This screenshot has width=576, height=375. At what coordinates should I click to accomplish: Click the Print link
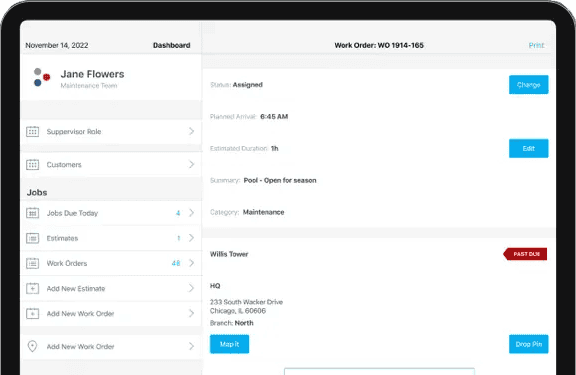pos(536,45)
